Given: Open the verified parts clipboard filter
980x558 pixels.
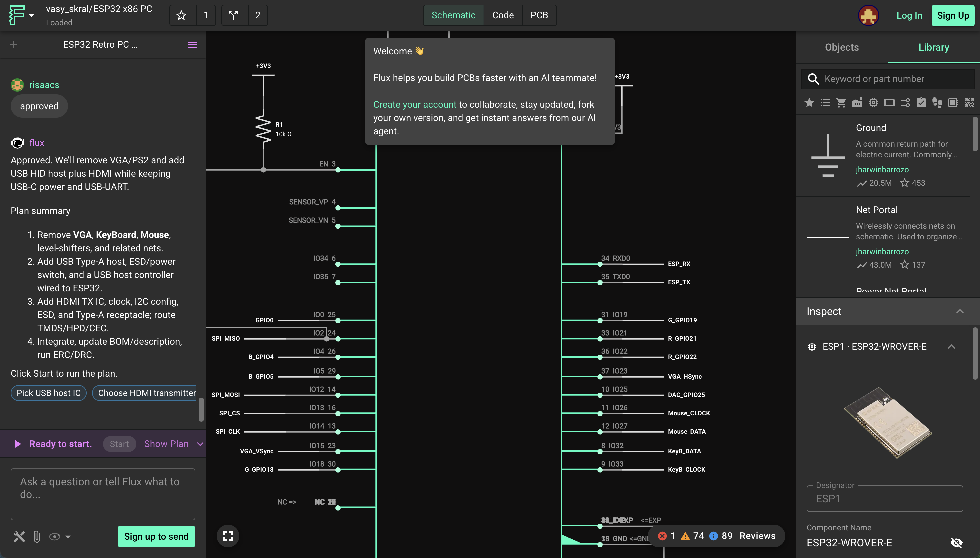Looking at the screenshot, I should point(921,102).
